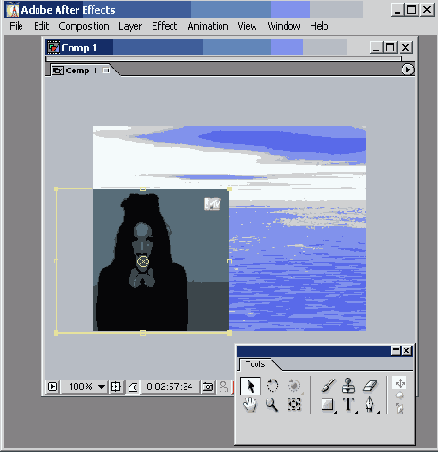The width and height of the screenshot is (438, 452).
Task: Close the Comp 1 window
Action: (406, 47)
